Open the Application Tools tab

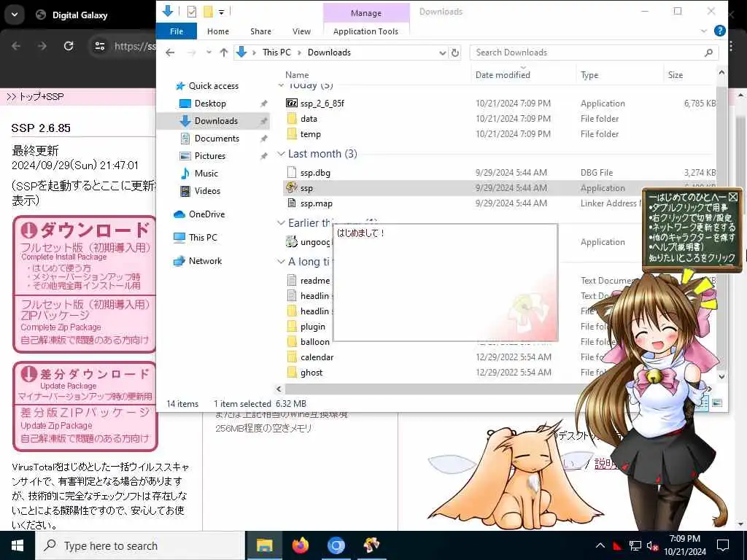[x=366, y=31]
